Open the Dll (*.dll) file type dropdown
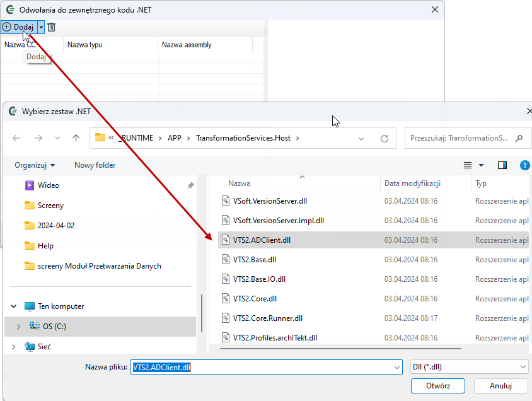This screenshot has height=401, width=532. pyautogui.click(x=469, y=367)
